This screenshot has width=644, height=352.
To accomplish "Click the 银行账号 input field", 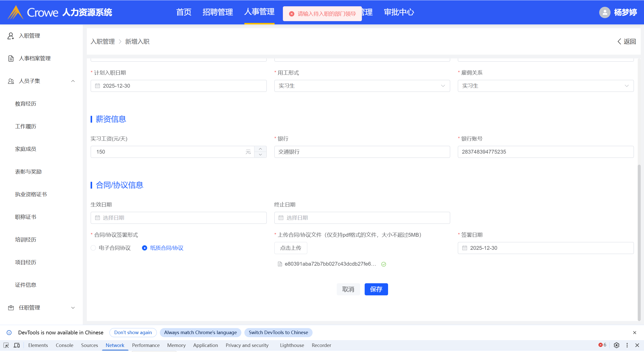I will click(x=545, y=152).
